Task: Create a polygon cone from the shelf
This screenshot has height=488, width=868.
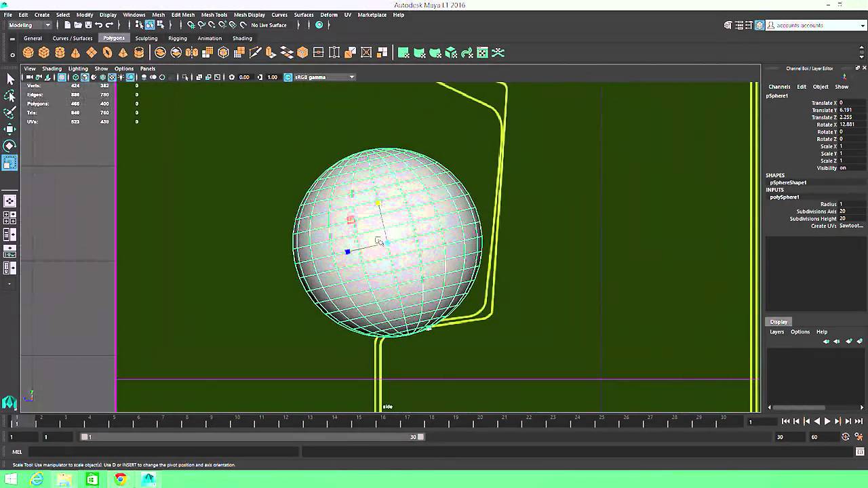Action: click(75, 53)
